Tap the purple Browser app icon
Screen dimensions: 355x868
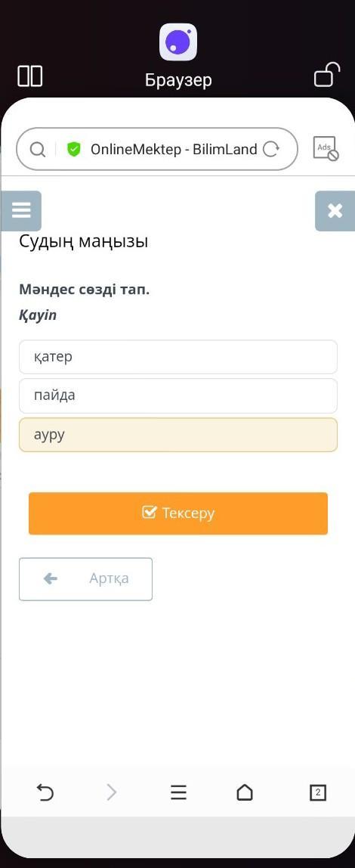(178, 42)
